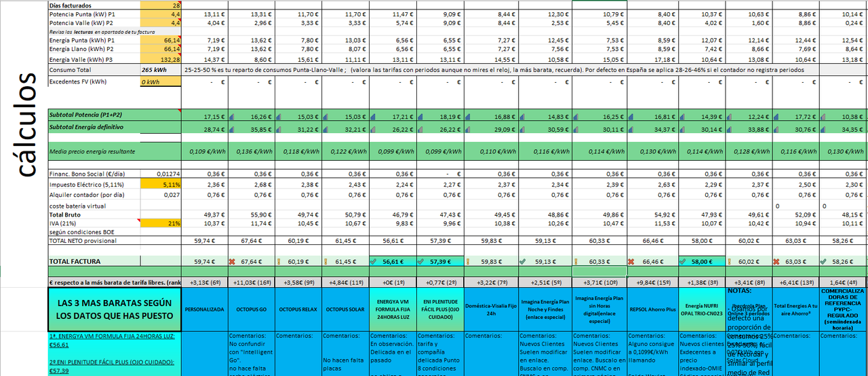Select the 0,109 €/kWh average price cell

click(x=205, y=151)
